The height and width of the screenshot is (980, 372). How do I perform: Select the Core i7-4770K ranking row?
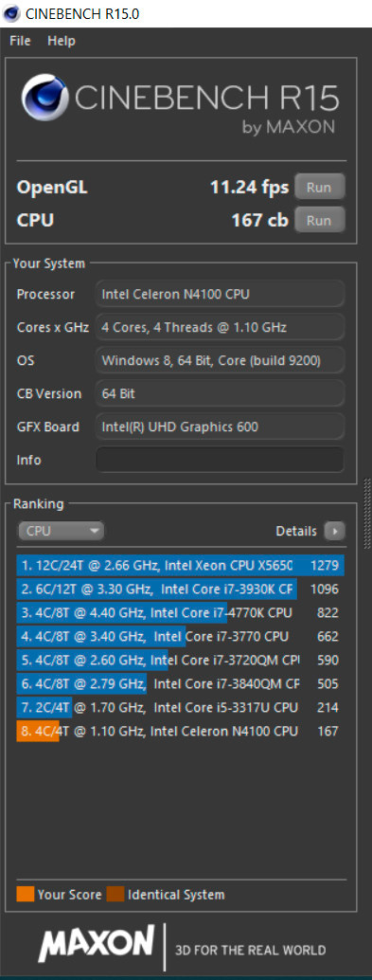181,613
